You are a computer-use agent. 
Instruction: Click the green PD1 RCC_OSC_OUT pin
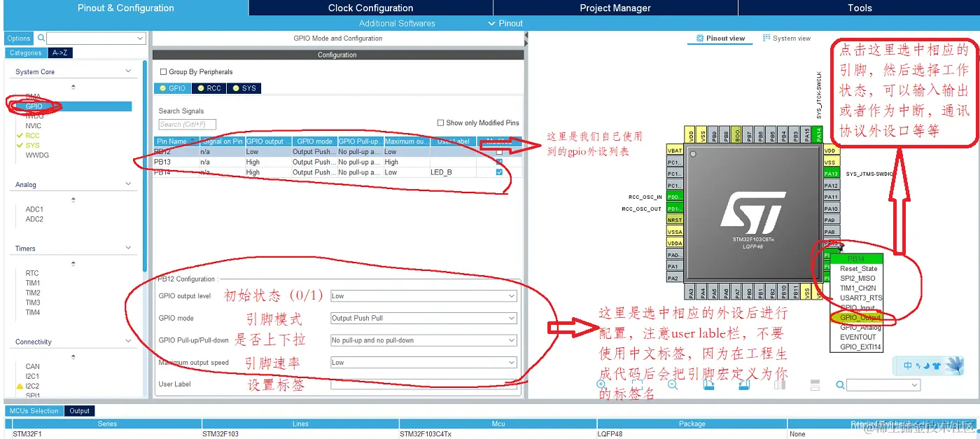pyautogui.click(x=674, y=209)
